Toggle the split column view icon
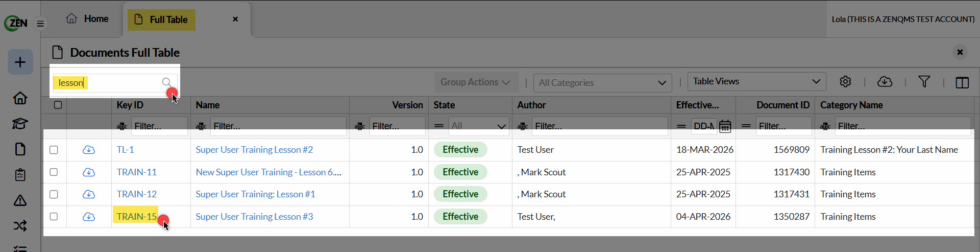The height and width of the screenshot is (252, 980). coord(962,82)
